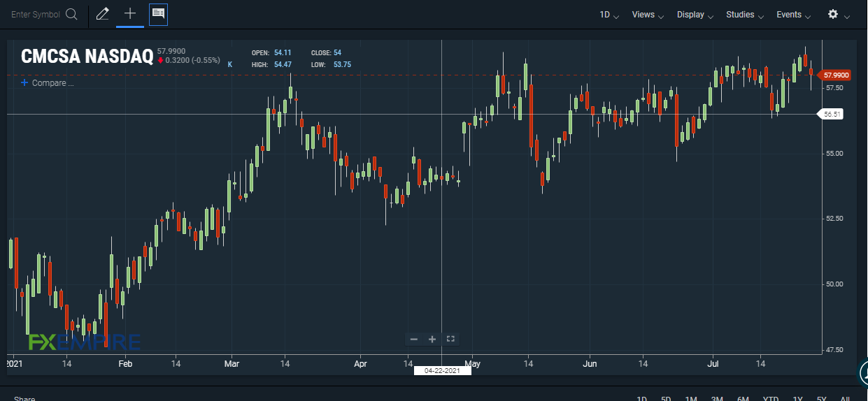This screenshot has width=868, height=401.
Task: Click the 50.00 price axis label
Action: point(834,284)
